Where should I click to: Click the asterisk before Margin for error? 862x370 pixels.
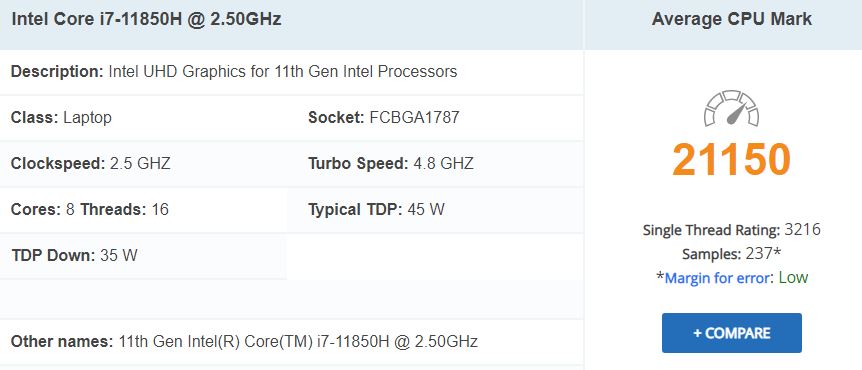pos(660,277)
